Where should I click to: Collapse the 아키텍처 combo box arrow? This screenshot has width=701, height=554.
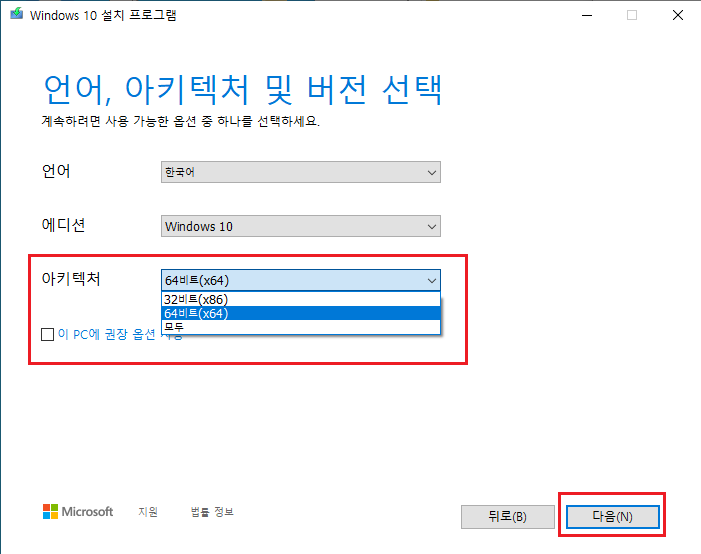pos(431,280)
